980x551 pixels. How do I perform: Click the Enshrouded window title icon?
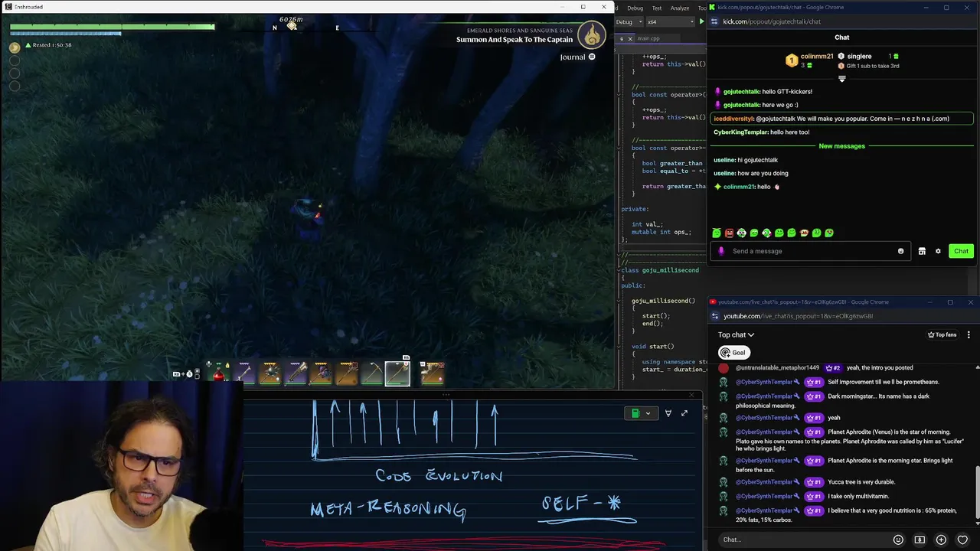point(8,7)
